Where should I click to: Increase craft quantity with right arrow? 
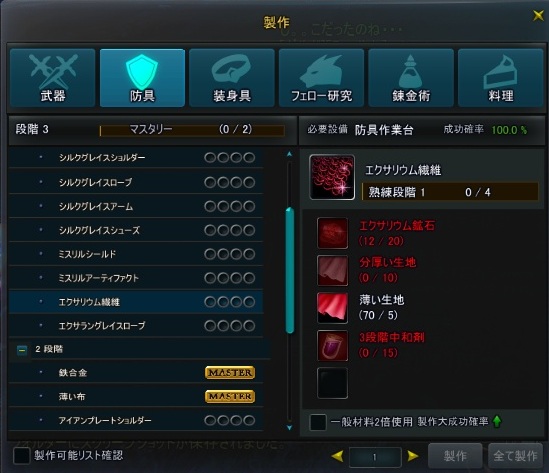coord(413,456)
